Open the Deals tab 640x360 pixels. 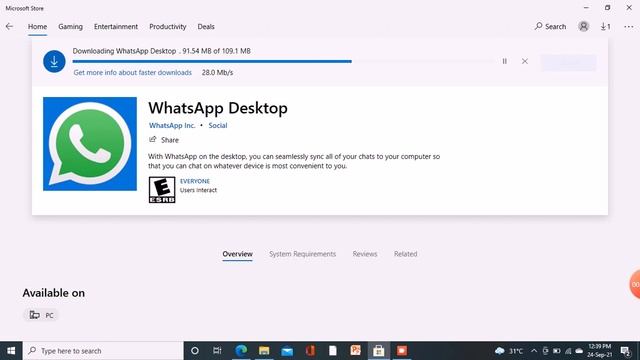[x=206, y=27]
